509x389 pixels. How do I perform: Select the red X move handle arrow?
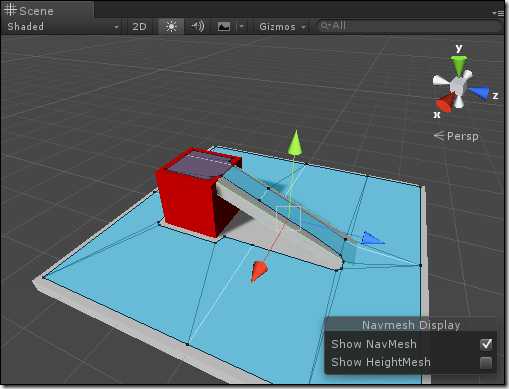259,271
